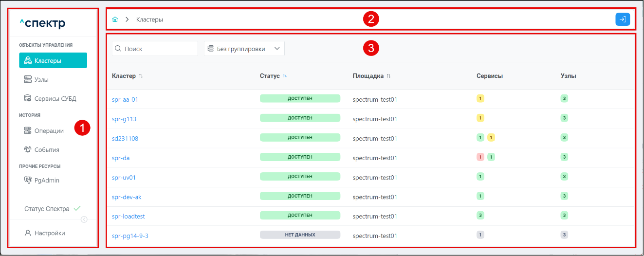Open the Операции history page

coord(49,130)
